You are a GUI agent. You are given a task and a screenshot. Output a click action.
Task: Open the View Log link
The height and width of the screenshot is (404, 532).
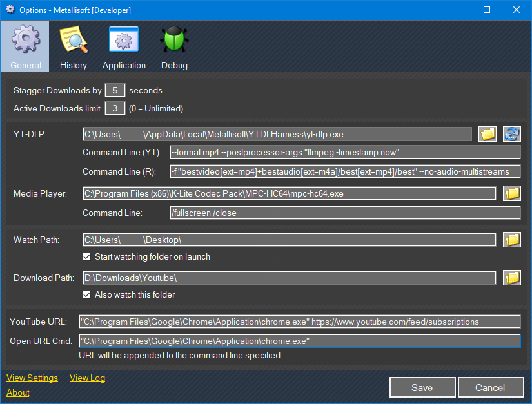tap(87, 378)
